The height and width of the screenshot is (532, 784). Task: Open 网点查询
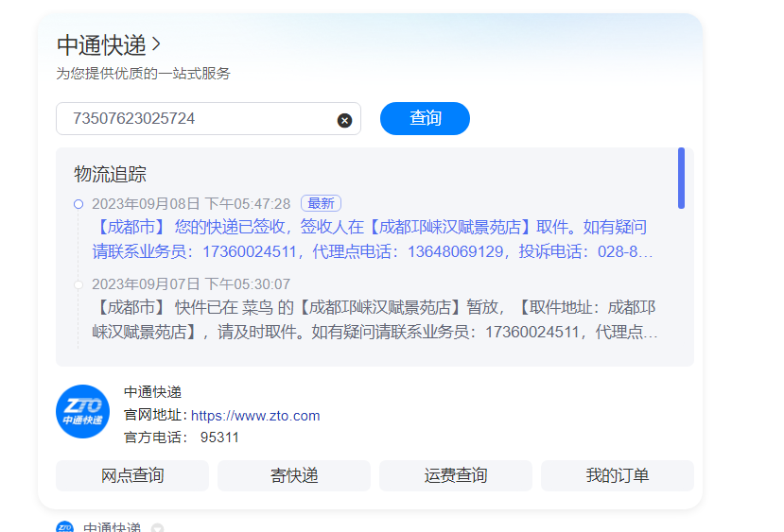(x=132, y=475)
